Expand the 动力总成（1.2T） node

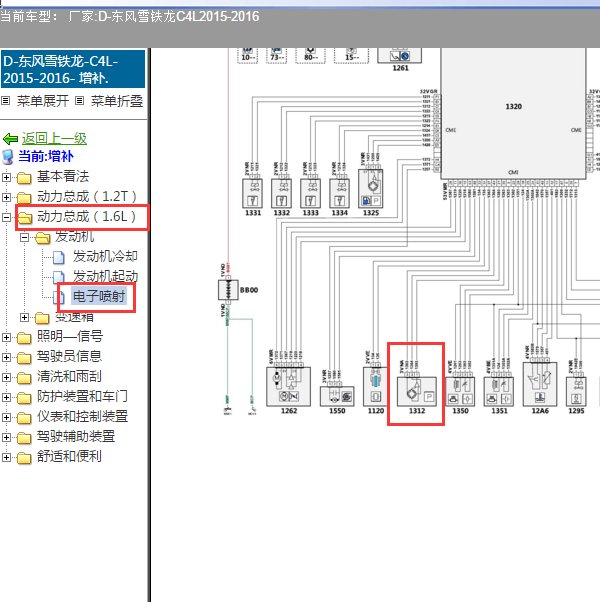(6, 197)
